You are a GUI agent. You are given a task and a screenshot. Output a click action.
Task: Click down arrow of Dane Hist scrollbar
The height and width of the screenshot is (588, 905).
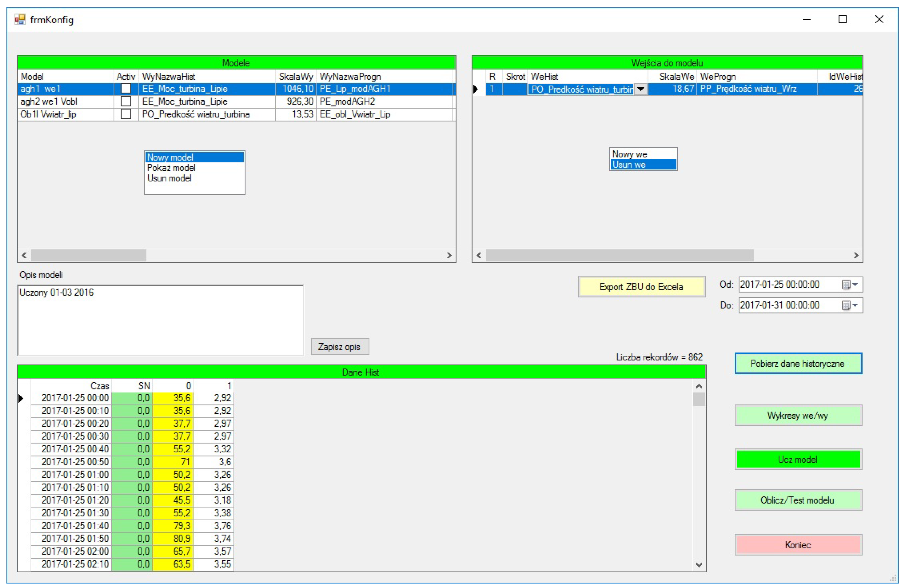(x=699, y=565)
